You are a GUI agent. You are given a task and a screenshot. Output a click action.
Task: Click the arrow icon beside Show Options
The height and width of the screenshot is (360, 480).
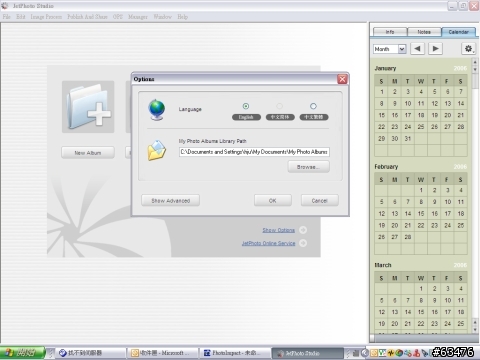(x=303, y=230)
